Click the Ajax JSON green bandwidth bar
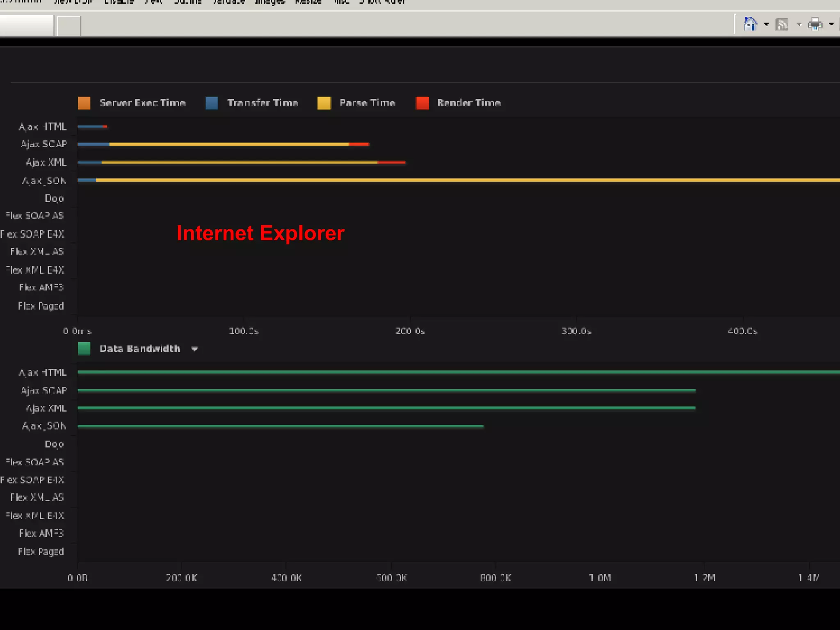Viewport: 840px width, 630px height. tap(281, 427)
